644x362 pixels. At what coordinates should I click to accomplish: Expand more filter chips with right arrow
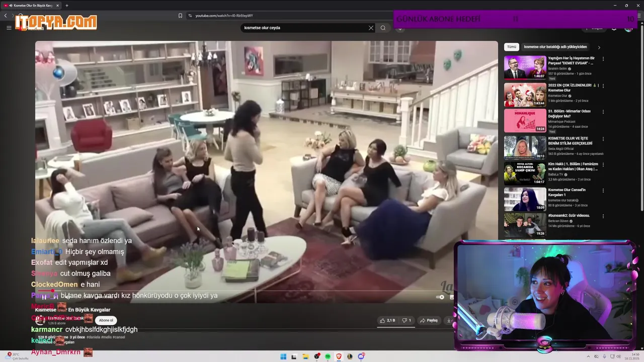pos(599,47)
